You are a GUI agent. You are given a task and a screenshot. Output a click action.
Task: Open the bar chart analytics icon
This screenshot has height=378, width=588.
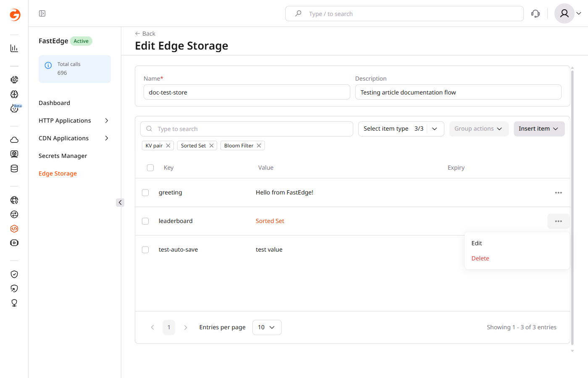pyautogui.click(x=14, y=48)
